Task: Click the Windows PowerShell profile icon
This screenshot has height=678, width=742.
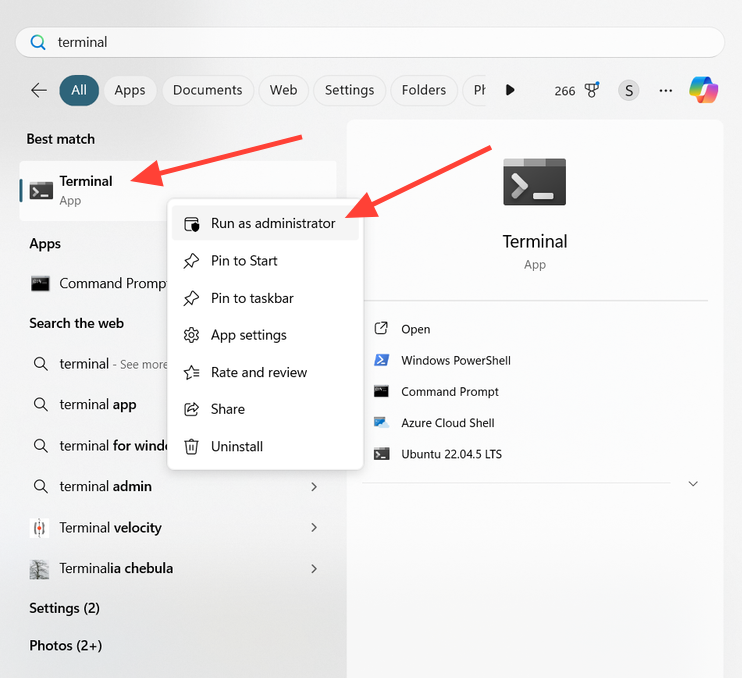Action: (381, 360)
